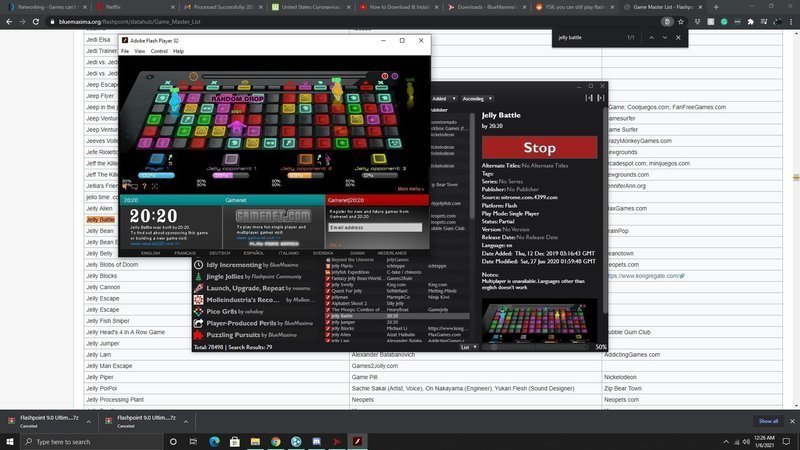Open the Idly Incrementing playlist

pyautogui.click(x=253, y=265)
